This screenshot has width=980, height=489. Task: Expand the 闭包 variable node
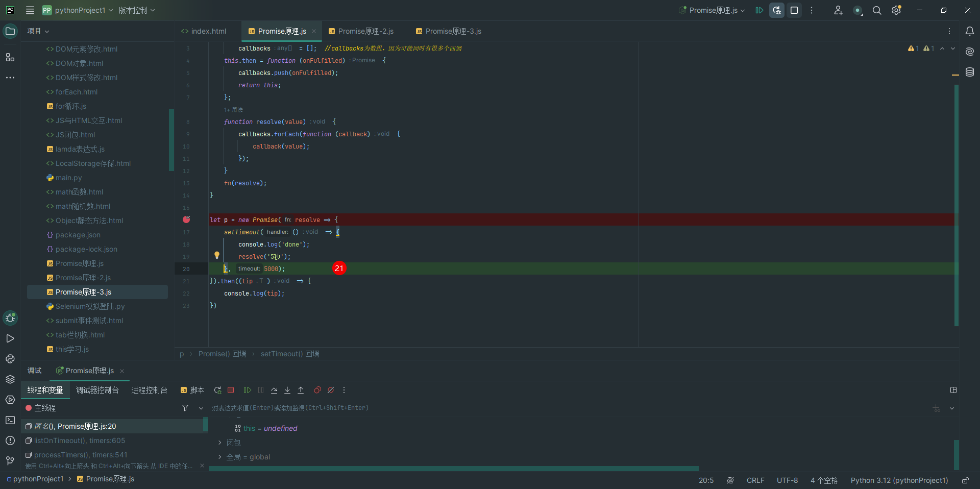(220, 443)
